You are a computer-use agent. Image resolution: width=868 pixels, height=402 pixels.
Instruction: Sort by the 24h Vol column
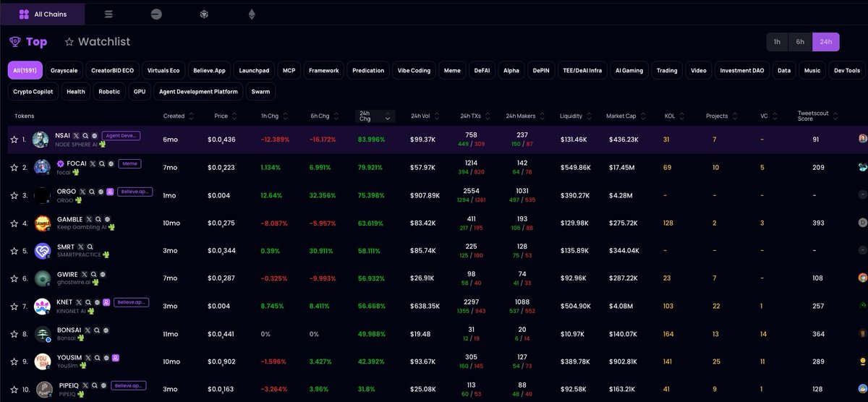point(425,116)
